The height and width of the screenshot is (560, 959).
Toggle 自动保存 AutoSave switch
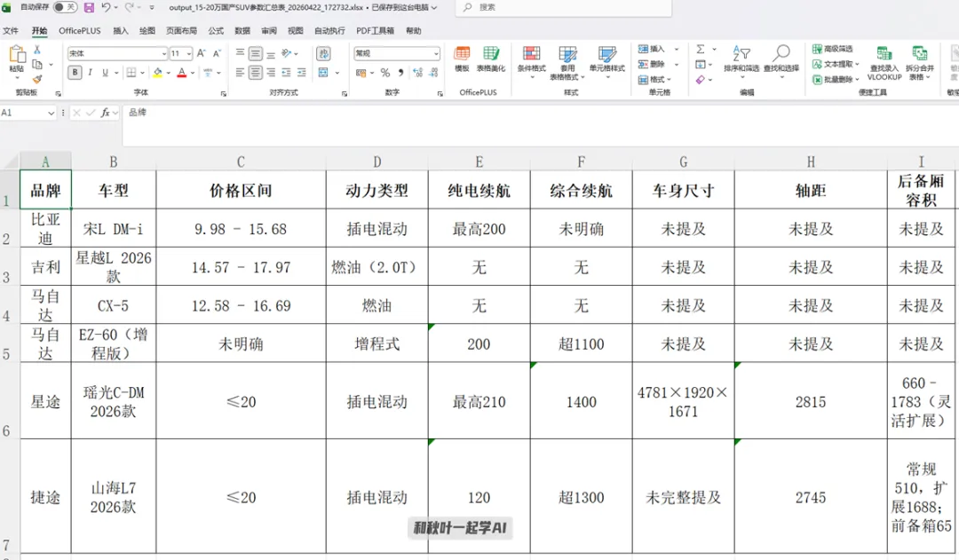coord(64,7)
